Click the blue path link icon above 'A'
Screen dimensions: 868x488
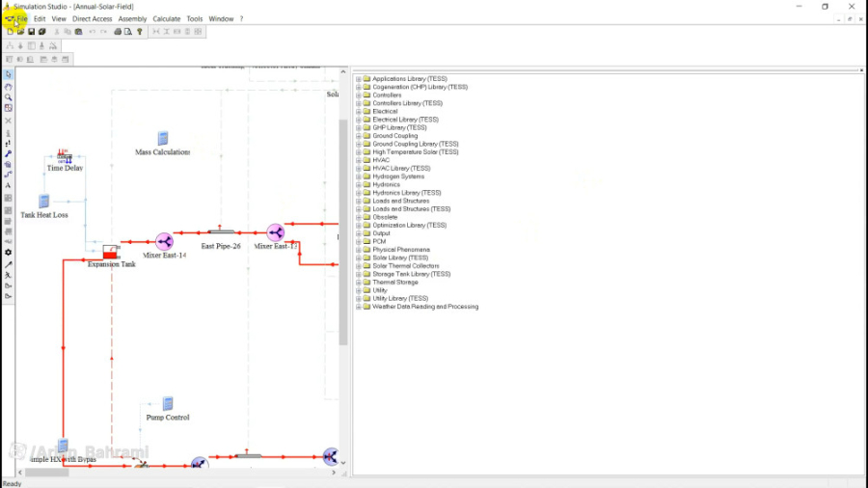click(x=9, y=175)
